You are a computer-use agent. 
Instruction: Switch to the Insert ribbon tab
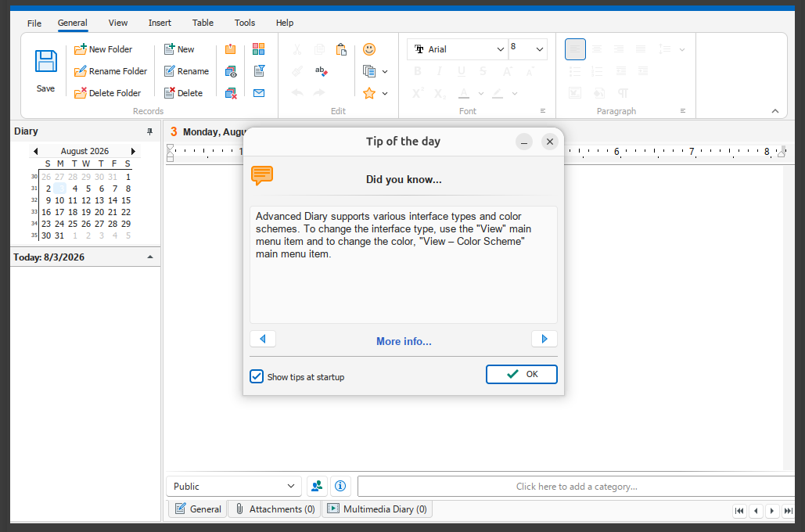[x=160, y=23]
